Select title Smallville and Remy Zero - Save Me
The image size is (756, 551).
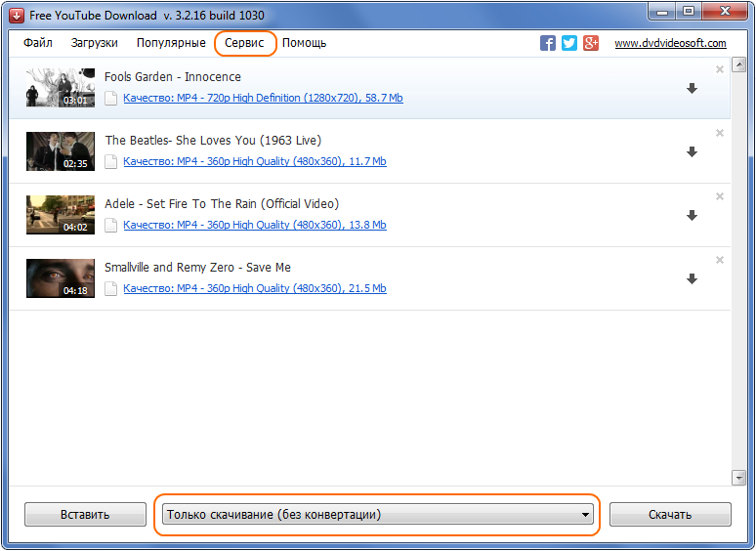(x=197, y=268)
